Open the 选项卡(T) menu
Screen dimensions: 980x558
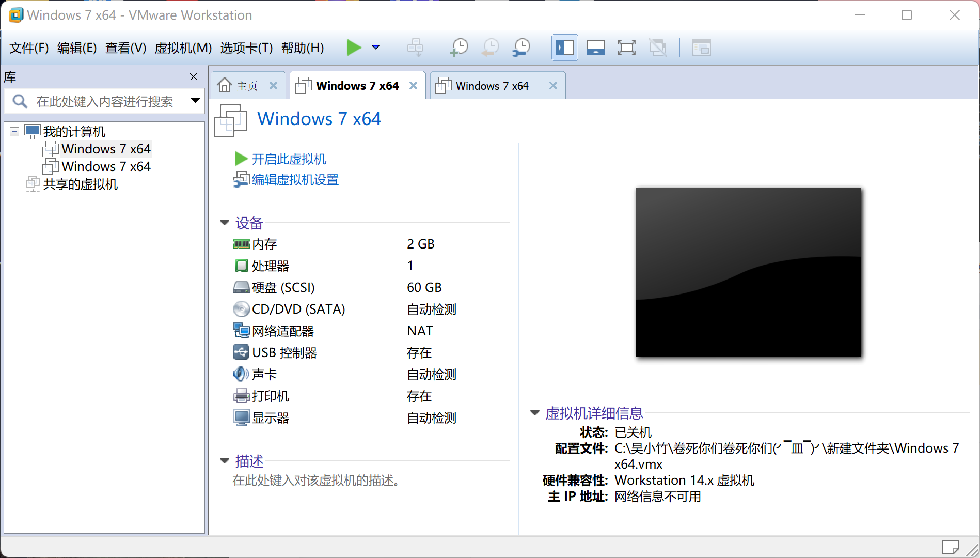pyautogui.click(x=246, y=48)
